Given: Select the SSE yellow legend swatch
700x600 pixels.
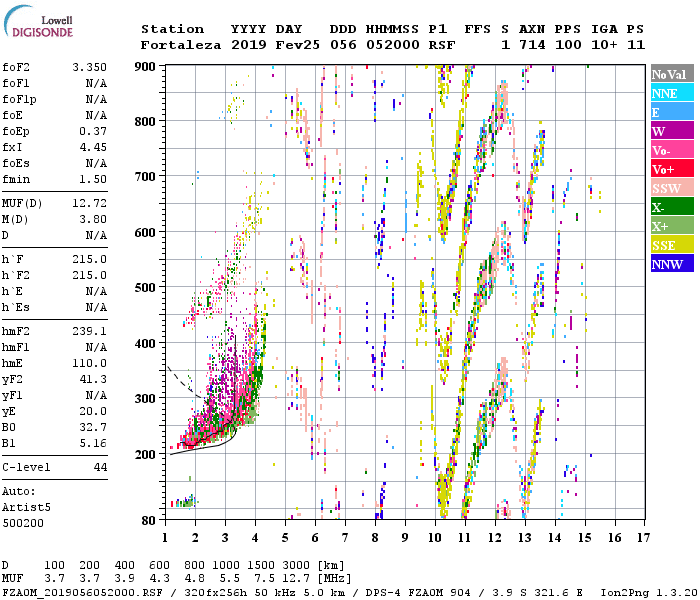Looking at the screenshot, I should click(x=672, y=245).
